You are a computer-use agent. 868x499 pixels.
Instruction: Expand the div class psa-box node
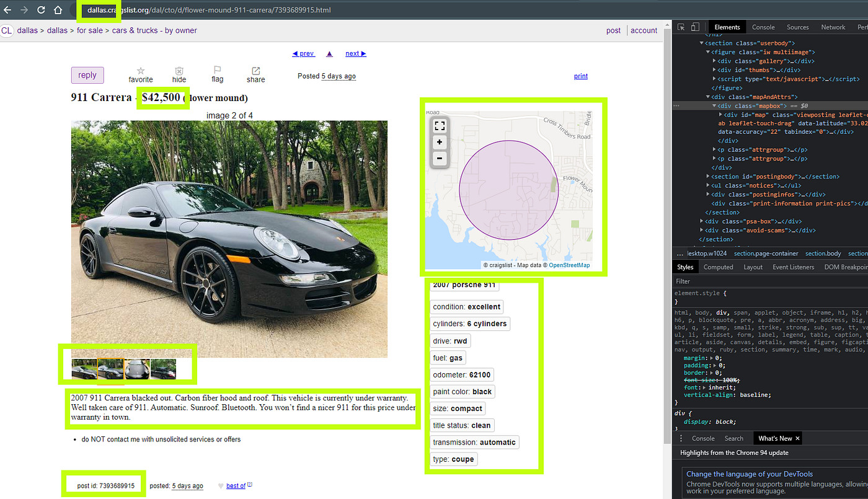click(702, 221)
